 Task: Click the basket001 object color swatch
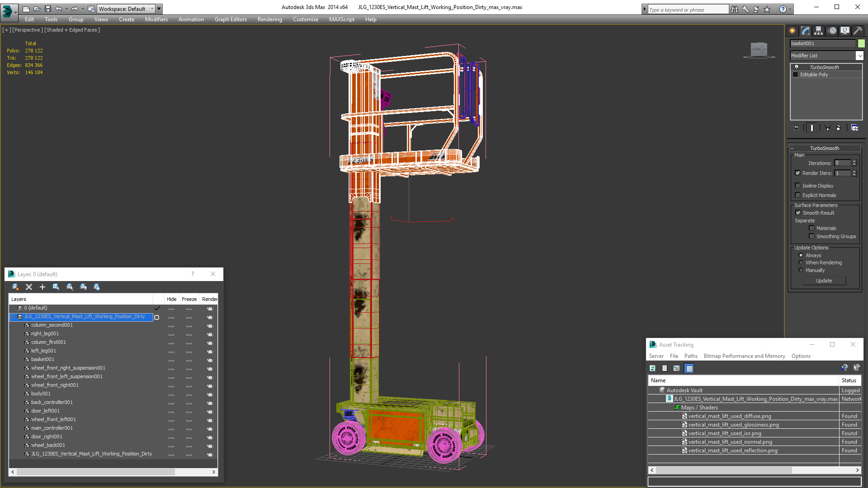[861, 43]
